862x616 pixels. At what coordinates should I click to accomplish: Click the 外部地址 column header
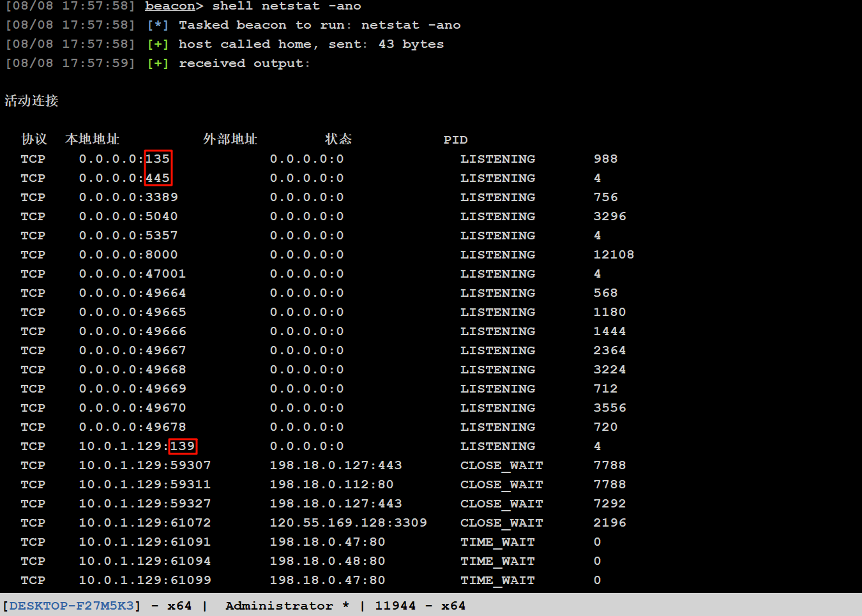(x=230, y=139)
